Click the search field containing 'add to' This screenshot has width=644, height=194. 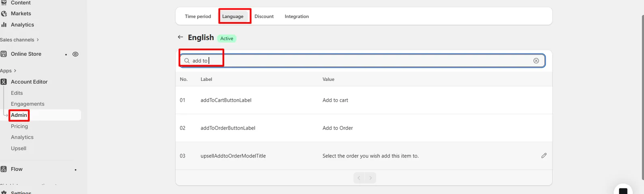click(x=362, y=61)
